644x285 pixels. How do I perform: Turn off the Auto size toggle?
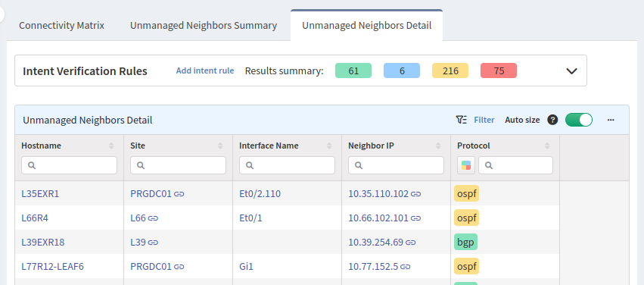579,120
